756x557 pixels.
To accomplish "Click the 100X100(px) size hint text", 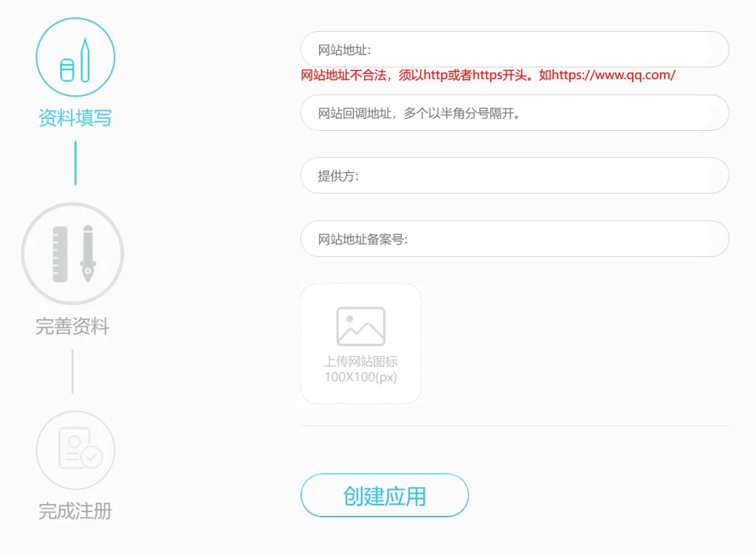I will point(360,377).
